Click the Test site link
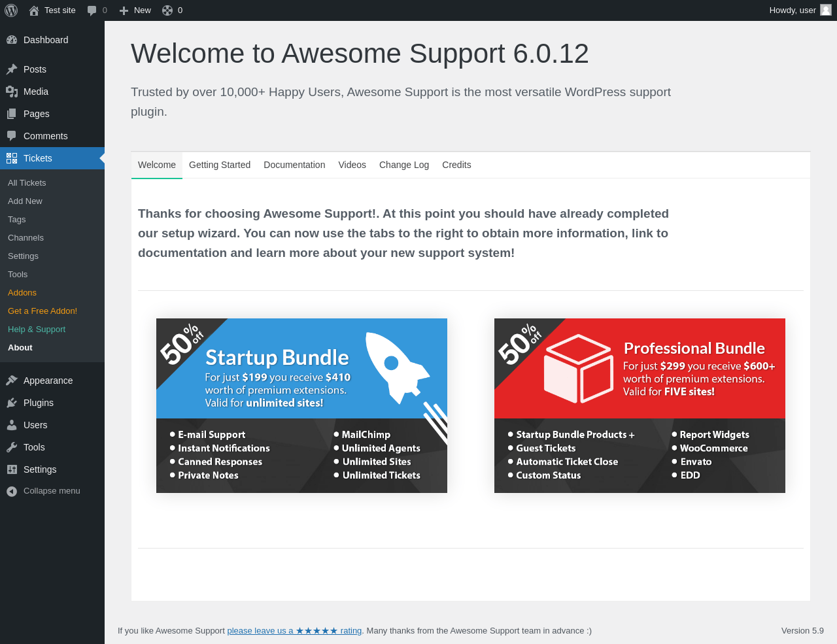837x644 pixels. click(x=52, y=10)
